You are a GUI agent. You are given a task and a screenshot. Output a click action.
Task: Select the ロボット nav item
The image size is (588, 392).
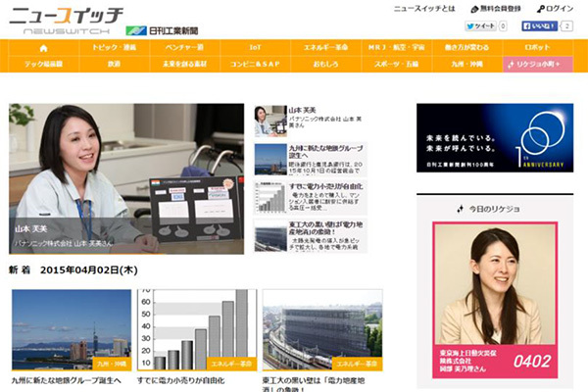coord(537,48)
